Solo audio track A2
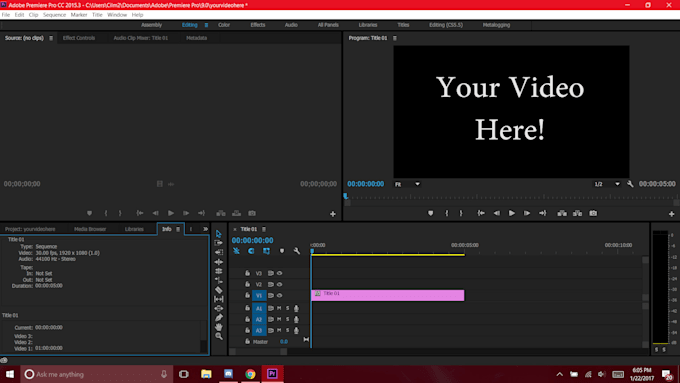This screenshot has width=680, height=383. click(288, 319)
